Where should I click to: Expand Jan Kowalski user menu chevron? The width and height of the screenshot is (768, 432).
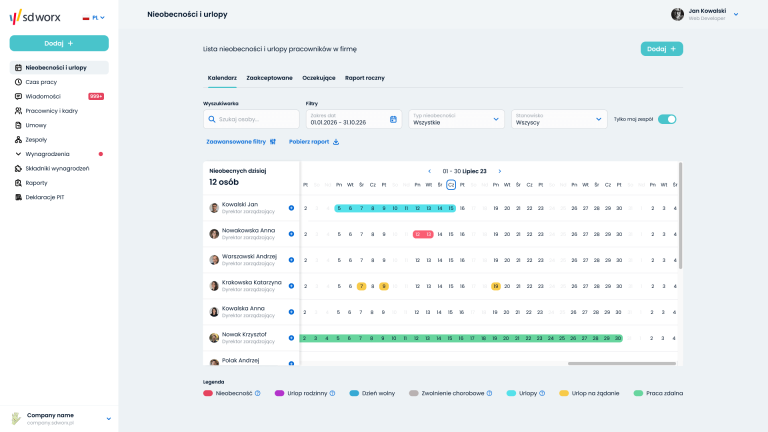pyautogui.click(x=736, y=15)
